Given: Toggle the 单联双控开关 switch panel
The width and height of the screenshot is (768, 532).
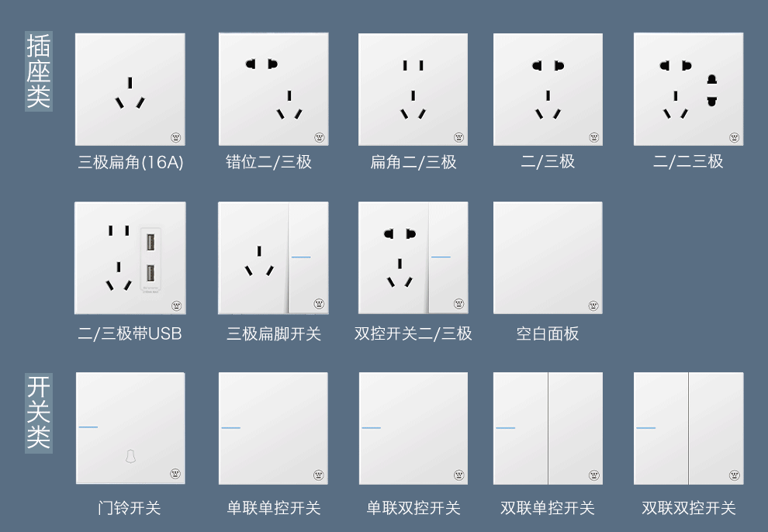Looking at the screenshot, I should (413, 428).
